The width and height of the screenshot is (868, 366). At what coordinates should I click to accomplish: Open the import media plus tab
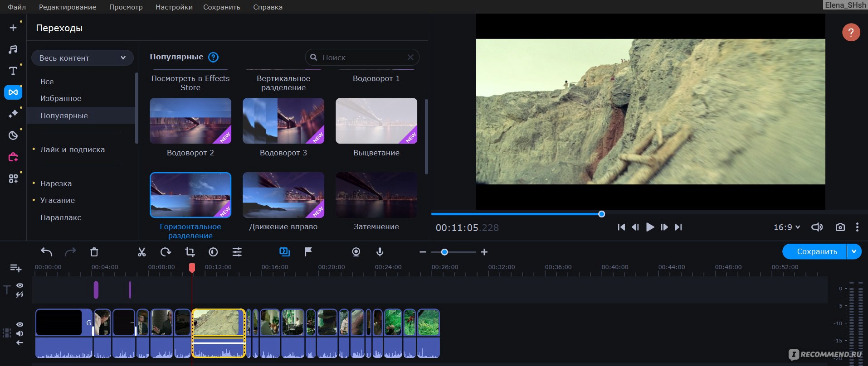13,28
